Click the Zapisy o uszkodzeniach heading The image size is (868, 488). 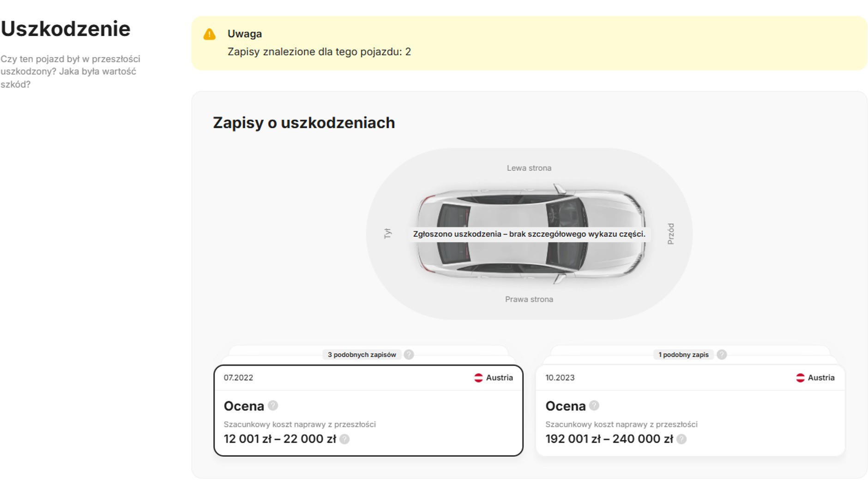click(304, 123)
